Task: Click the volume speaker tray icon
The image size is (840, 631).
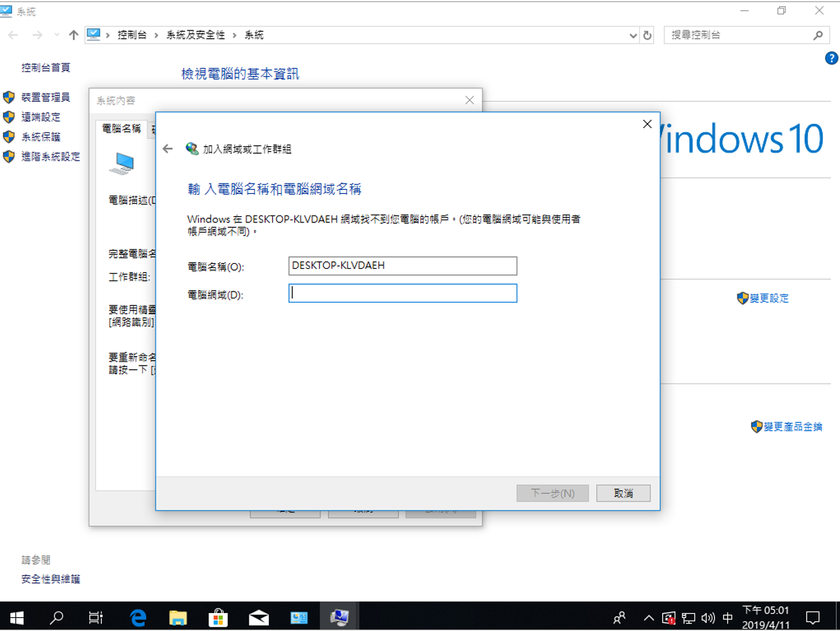Action: click(708, 617)
